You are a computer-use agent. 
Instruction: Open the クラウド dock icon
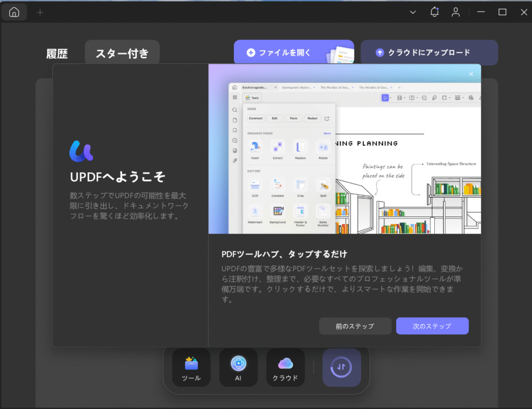(286, 367)
